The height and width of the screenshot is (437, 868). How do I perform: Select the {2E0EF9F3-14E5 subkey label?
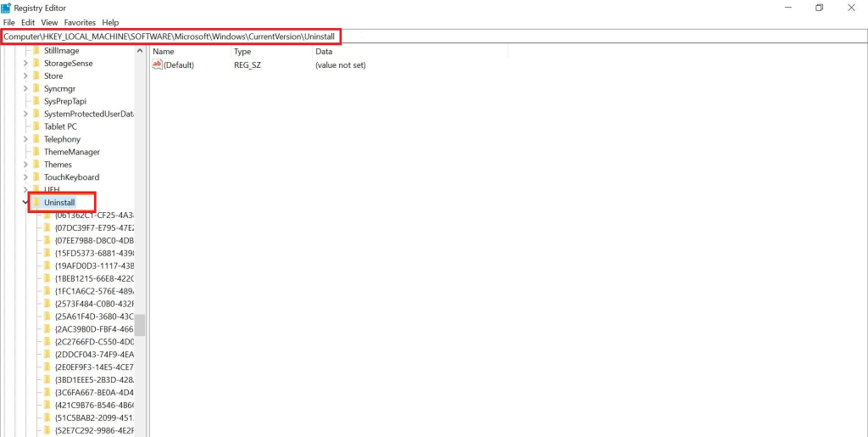pyautogui.click(x=94, y=367)
